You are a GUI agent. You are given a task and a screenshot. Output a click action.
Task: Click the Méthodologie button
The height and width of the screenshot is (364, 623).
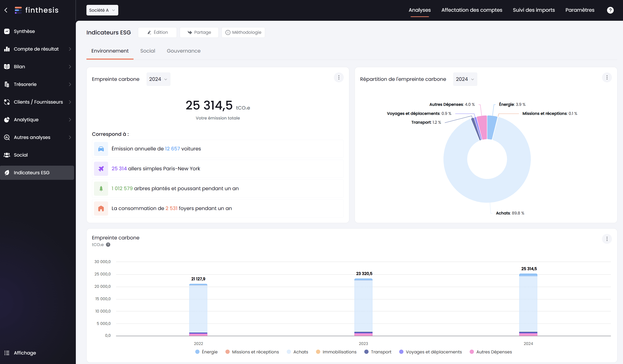tap(243, 32)
